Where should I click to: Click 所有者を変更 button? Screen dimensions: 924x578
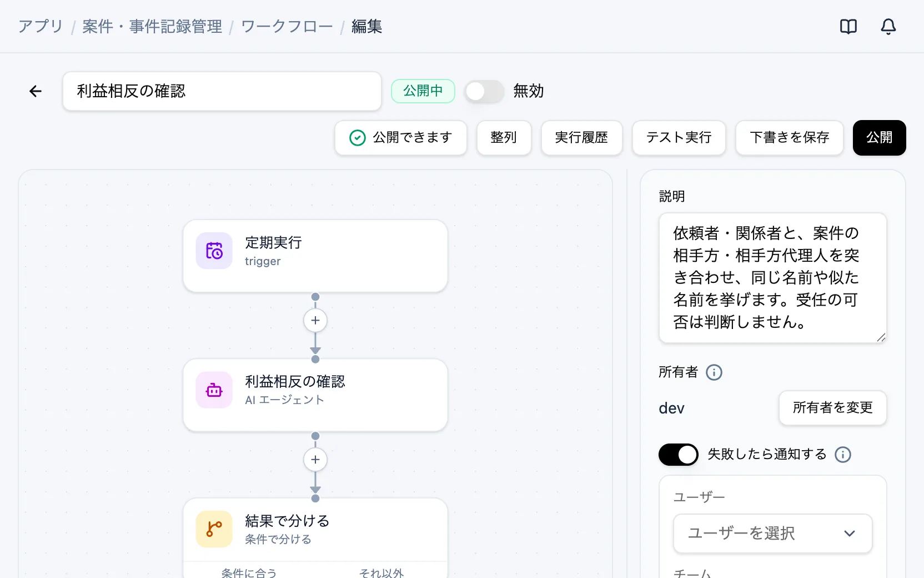(x=833, y=408)
